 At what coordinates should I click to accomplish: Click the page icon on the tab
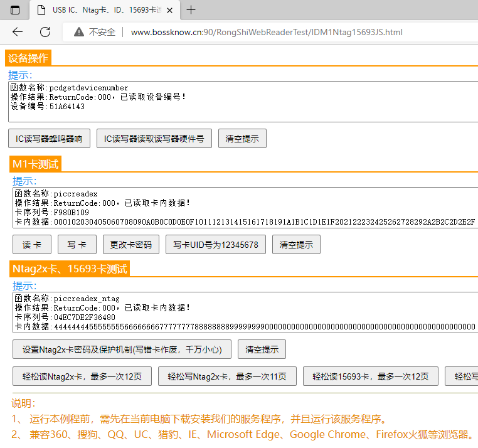point(41,10)
